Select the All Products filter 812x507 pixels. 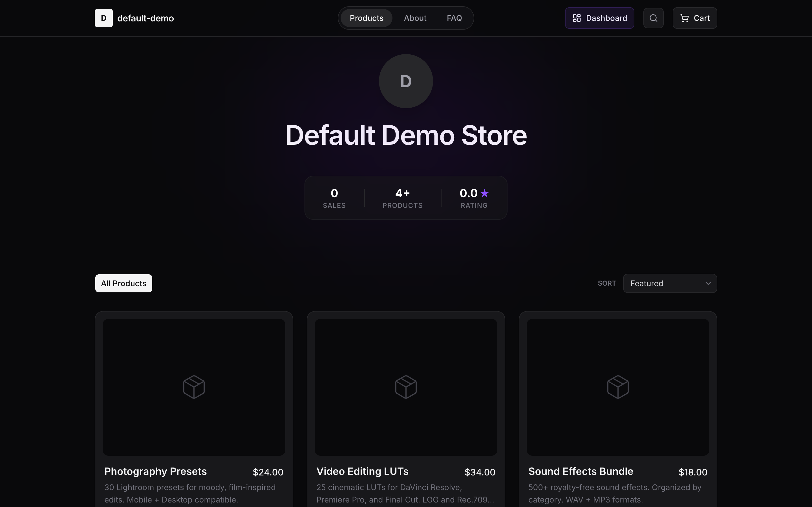[x=123, y=283]
